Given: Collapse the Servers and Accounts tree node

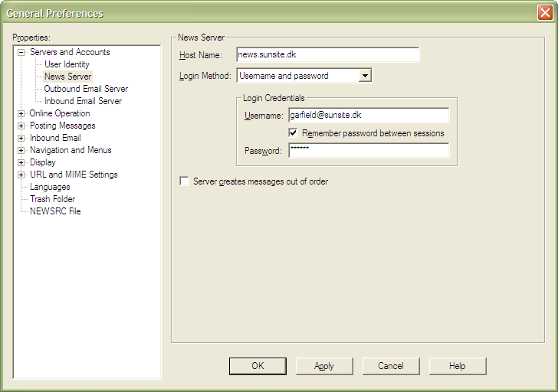Looking at the screenshot, I should click(21, 52).
